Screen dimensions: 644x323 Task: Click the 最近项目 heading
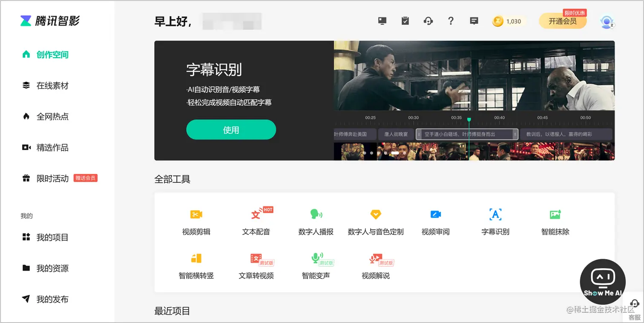(172, 311)
